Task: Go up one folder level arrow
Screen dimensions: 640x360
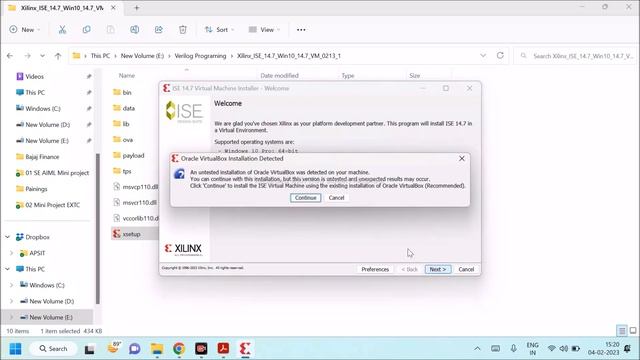Action: 58,56
